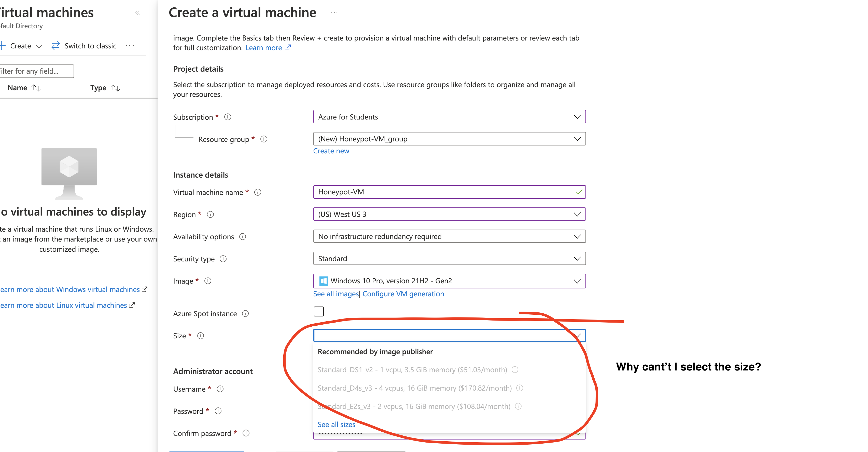Click the Region info icon

click(x=210, y=215)
